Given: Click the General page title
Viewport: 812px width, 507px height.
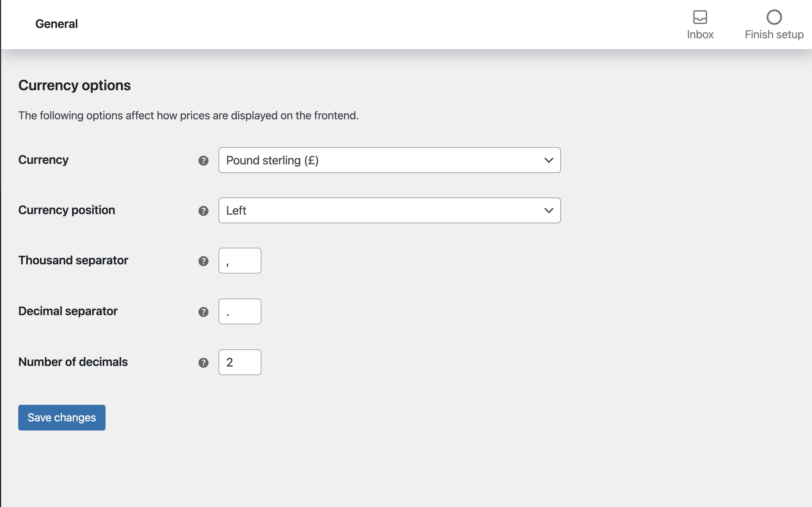Looking at the screenshot, I should point(56,24).
